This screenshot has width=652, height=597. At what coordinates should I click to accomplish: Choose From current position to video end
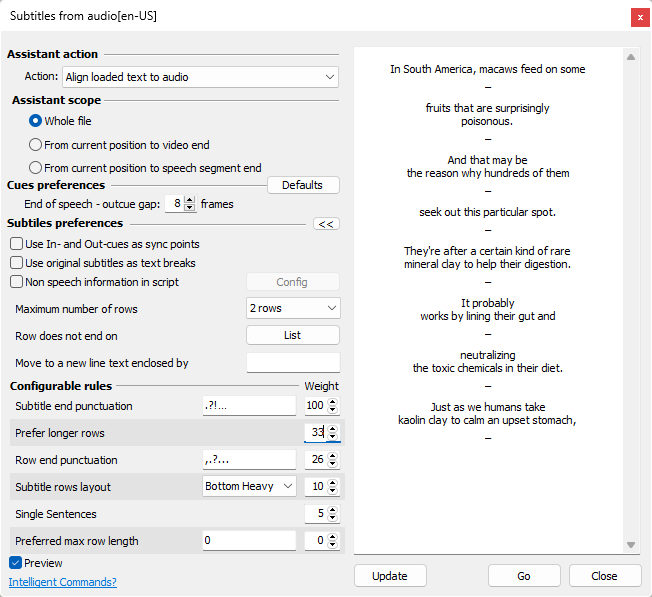point(36,145)
